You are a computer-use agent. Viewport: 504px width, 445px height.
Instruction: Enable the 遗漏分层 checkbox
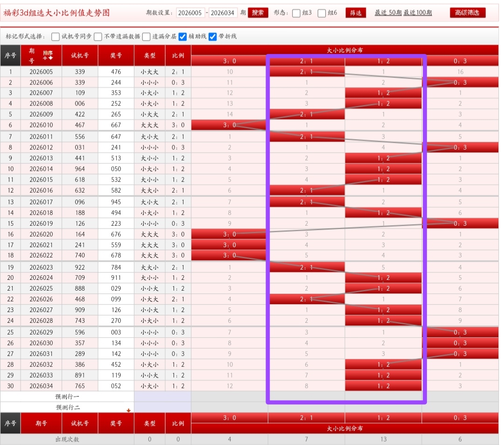[x=147, y=36]
